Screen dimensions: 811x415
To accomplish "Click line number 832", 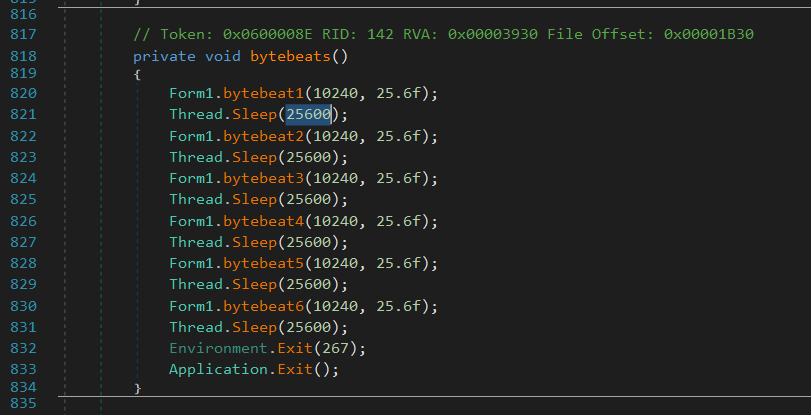I will click(x=23, y=348).
